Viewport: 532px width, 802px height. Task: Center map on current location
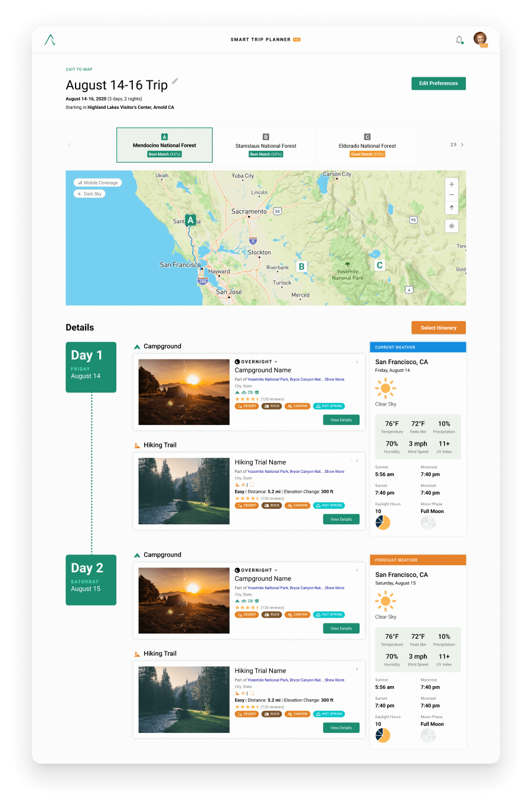[x=452, y=226]
